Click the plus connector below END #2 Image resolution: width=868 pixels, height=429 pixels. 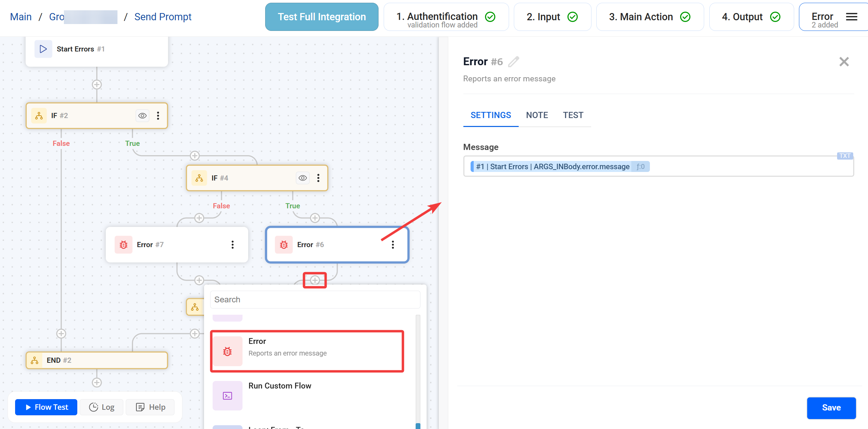[x=97, y=382]
